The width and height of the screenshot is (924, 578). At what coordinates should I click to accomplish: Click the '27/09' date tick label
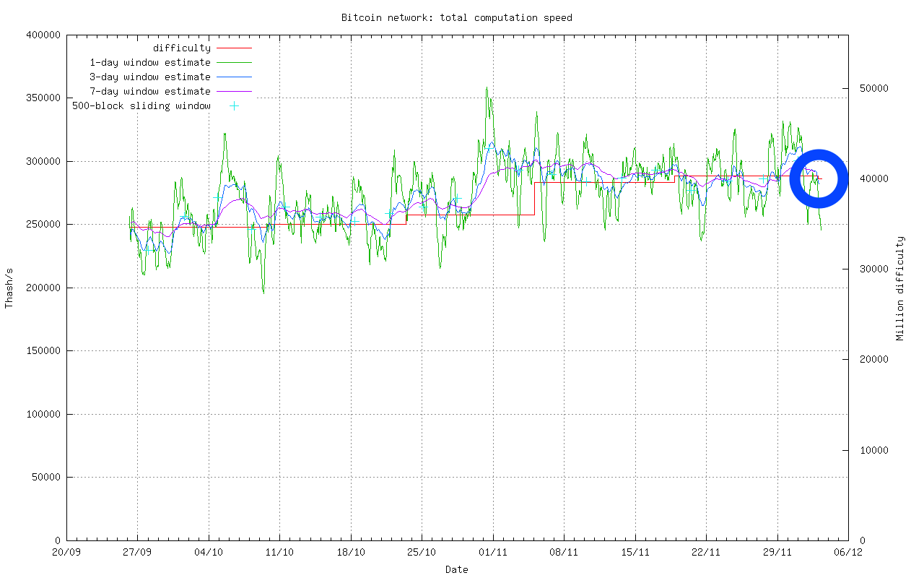point(137,553)
